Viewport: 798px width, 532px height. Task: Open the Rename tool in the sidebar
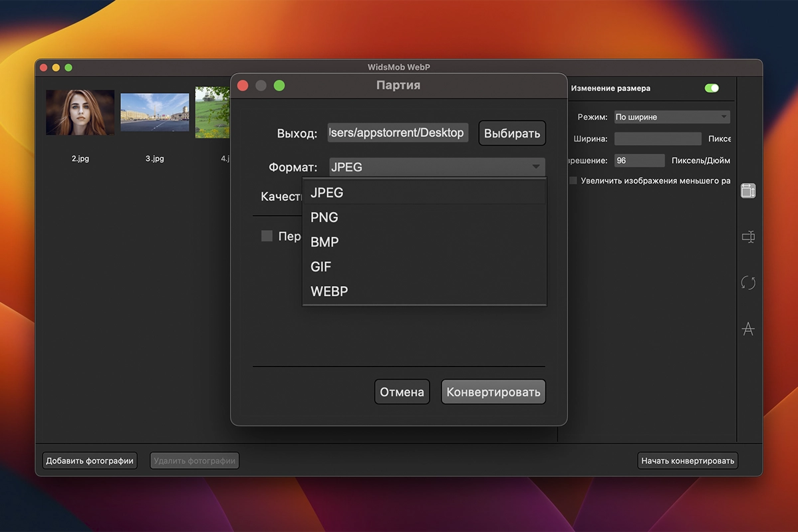(x=748, y=237)
